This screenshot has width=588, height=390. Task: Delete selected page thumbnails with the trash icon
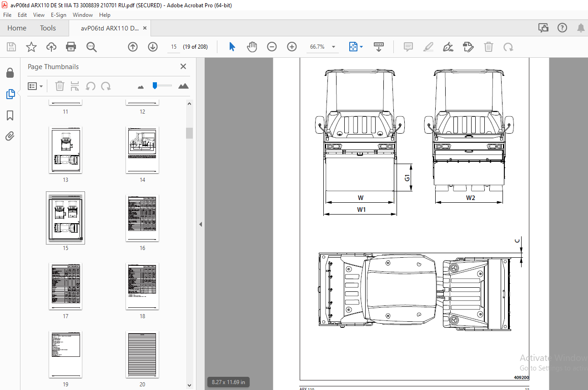(60, 86)
